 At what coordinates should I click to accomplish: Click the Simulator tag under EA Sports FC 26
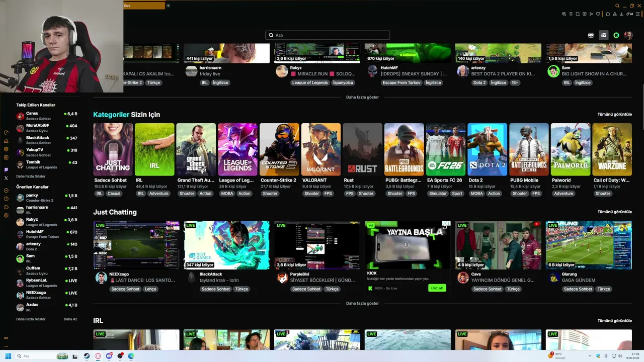[x=438, y=194]
